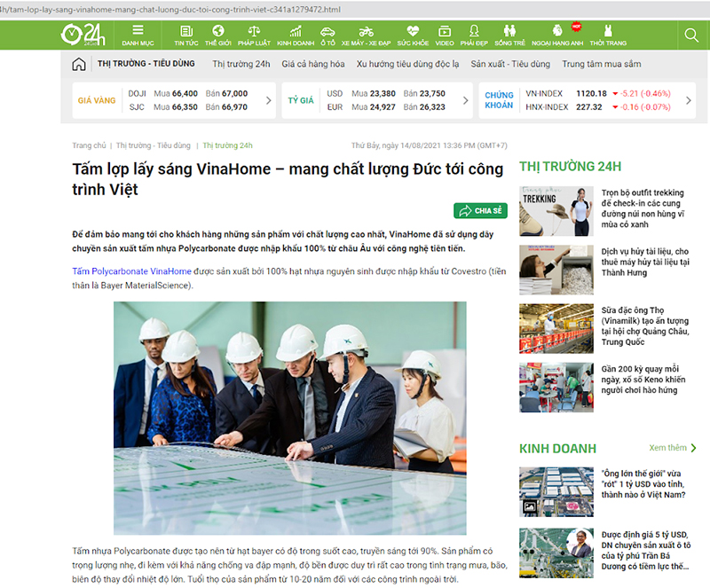Click the article publish date text
710x588 pixels.
(430, 145)
